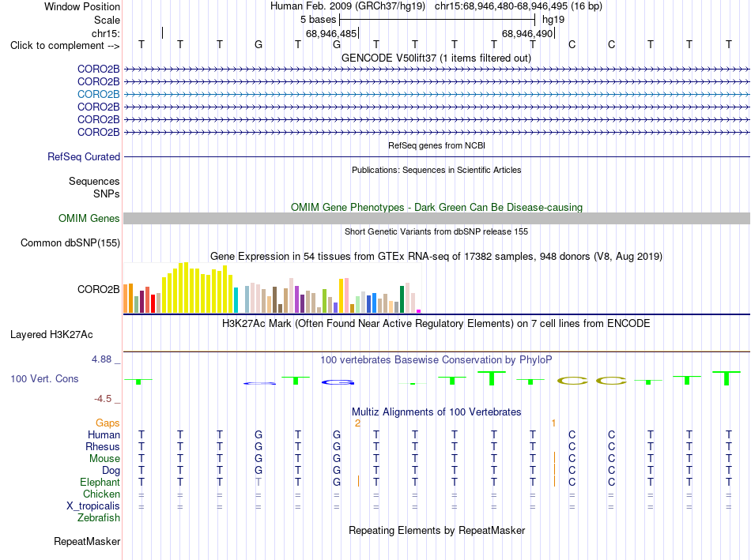Click the Elephant species label
Viewport: 751px width, 560px height.
click(x=100, y=482)
